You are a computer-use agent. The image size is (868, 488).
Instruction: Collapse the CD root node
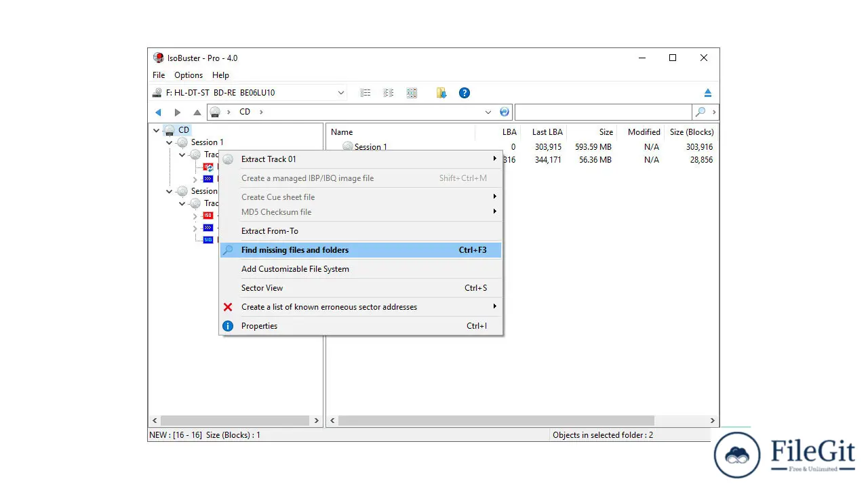[157, 130]
